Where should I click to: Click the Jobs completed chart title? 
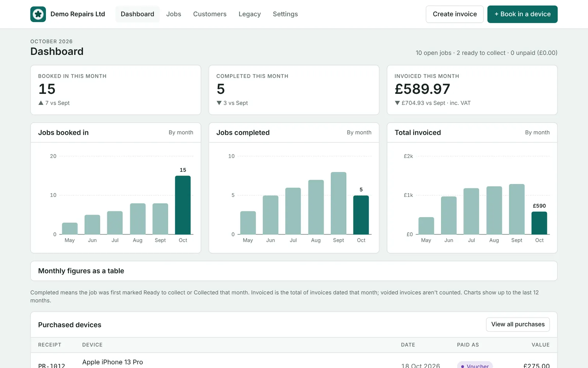click(x=243, y=132)
